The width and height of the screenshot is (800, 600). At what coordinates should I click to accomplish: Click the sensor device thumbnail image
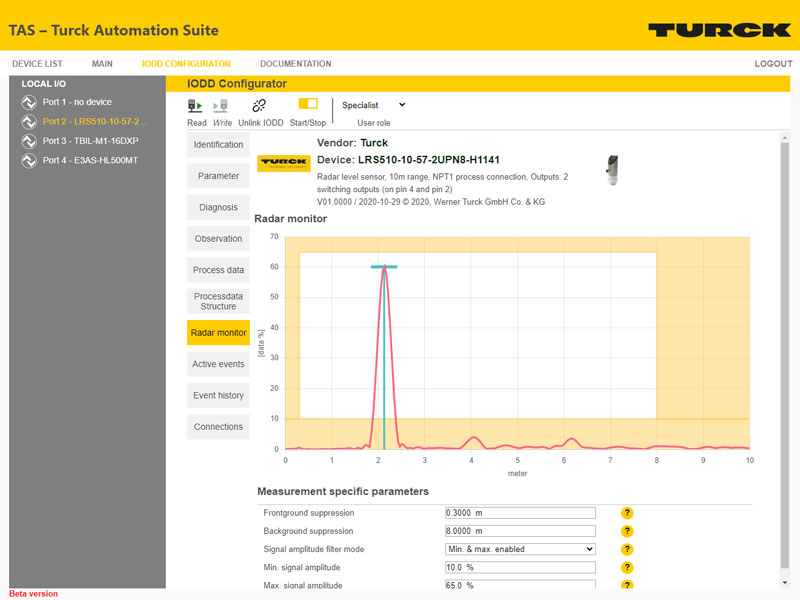(612, 169)
